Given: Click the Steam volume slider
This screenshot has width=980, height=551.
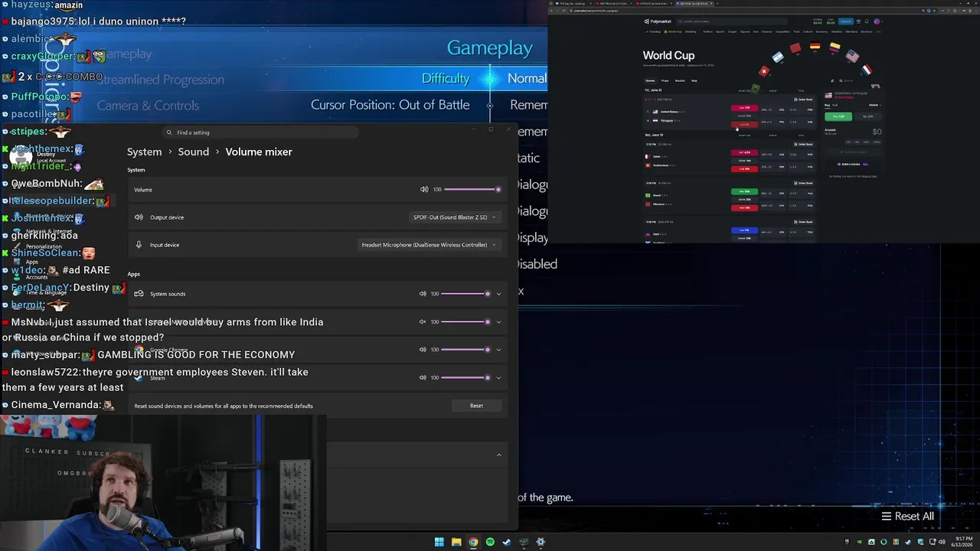Looking at the screenshot, I should pyautogui.click(x=465, y=377).
